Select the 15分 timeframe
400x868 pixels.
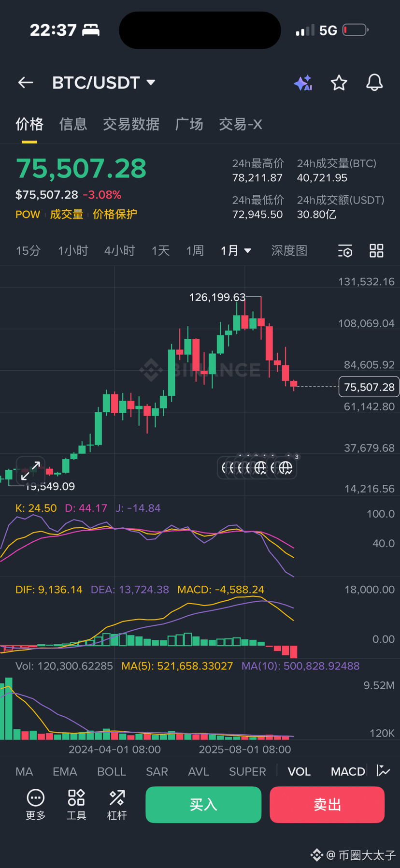point(28,251)
